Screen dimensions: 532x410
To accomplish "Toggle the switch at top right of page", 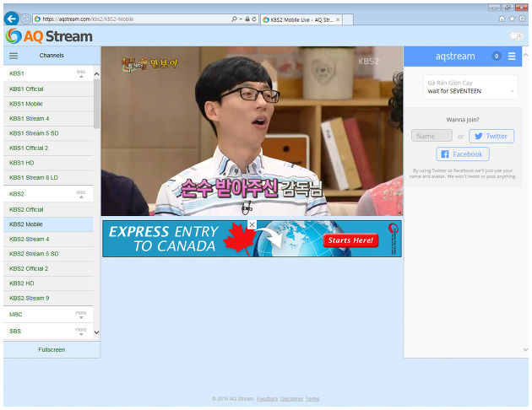I will click(516, 35).
